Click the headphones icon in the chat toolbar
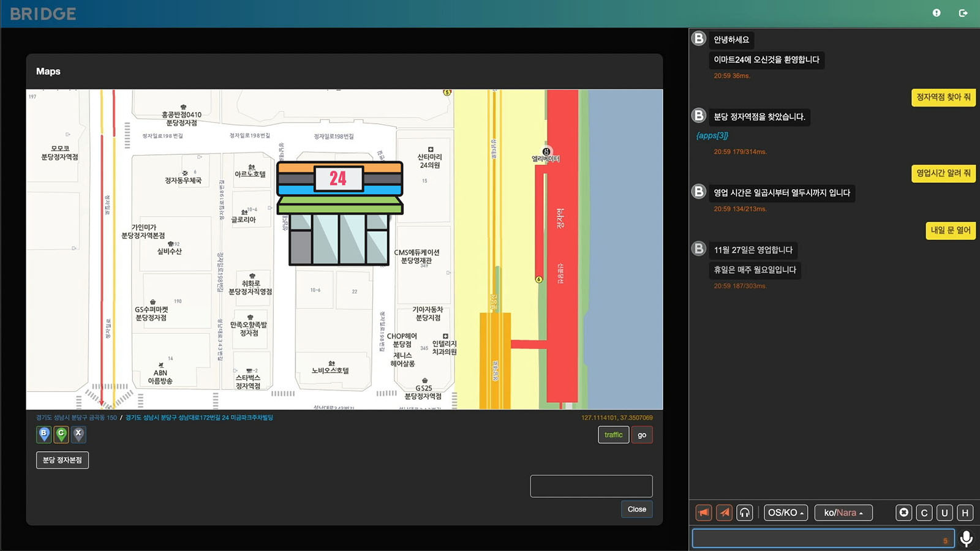Screen dimensions: 980x551 [x=745, y=512]
